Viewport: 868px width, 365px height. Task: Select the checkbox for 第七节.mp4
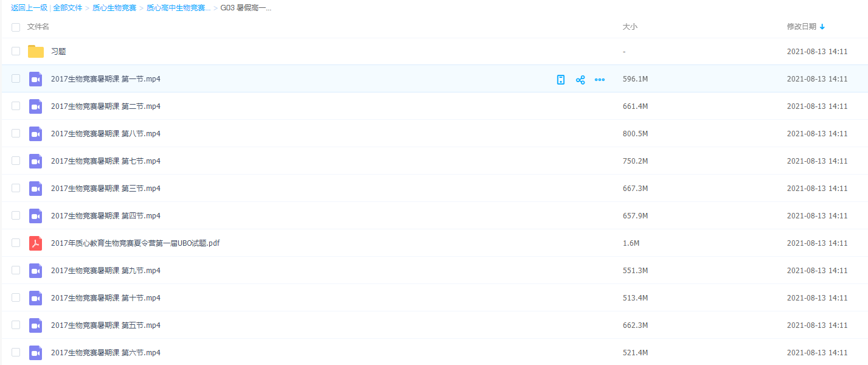click(x=16, y=161)
